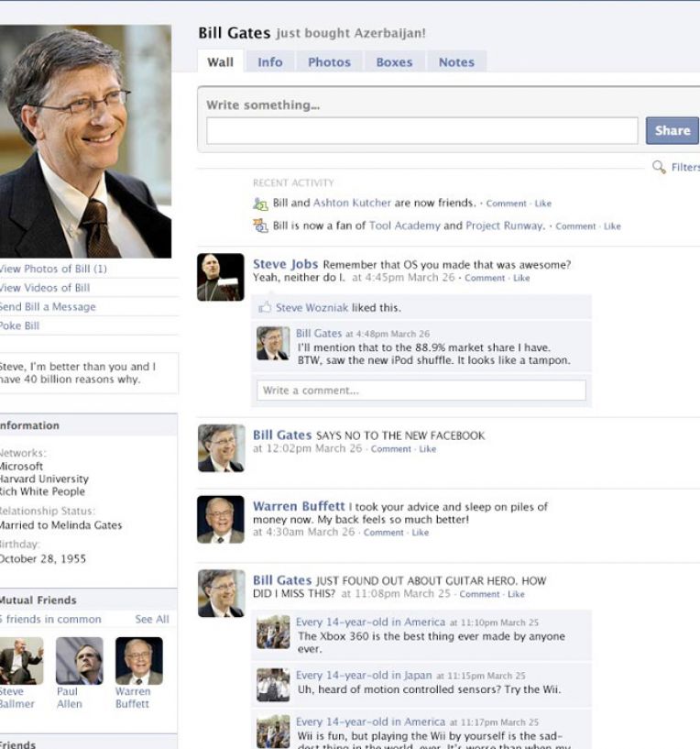This screenshot has height=749, width=700.
Task: Comment on Steve Jobs' wall post
Action: pos(485,278)
